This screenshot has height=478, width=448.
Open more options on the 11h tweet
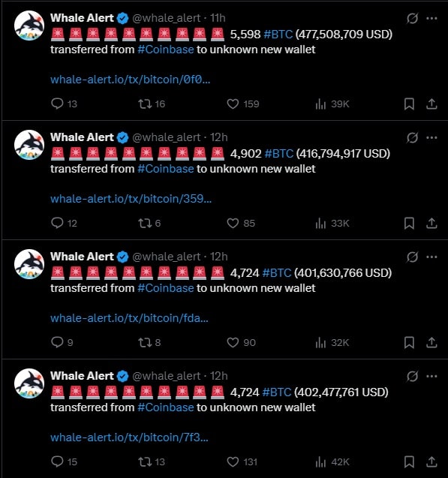coord(431,18)
